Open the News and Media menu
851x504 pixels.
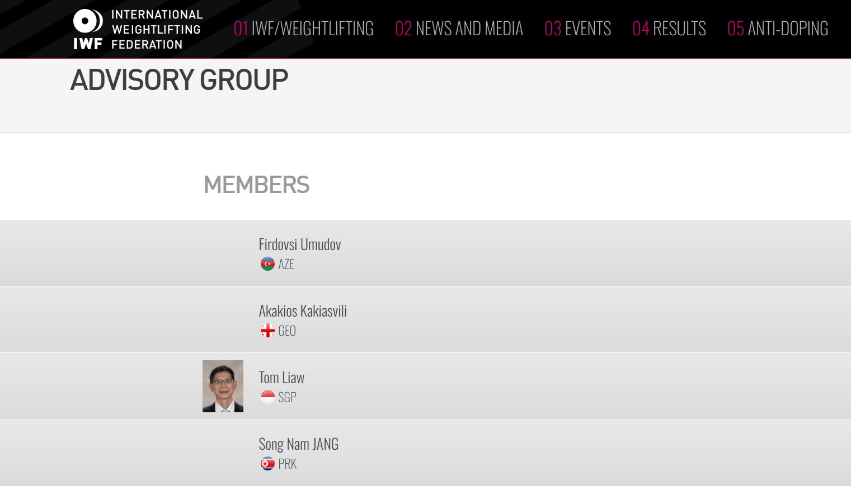[x=459, y=29]
